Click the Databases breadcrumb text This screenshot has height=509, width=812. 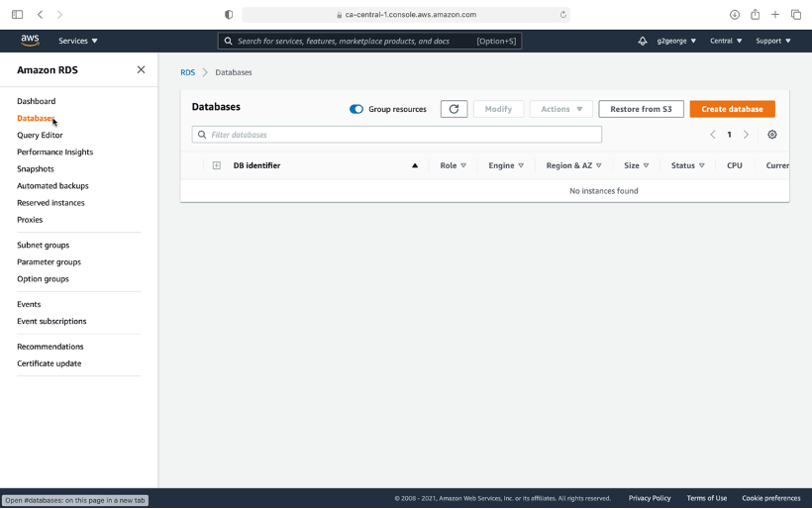click(x=234, y=72)
